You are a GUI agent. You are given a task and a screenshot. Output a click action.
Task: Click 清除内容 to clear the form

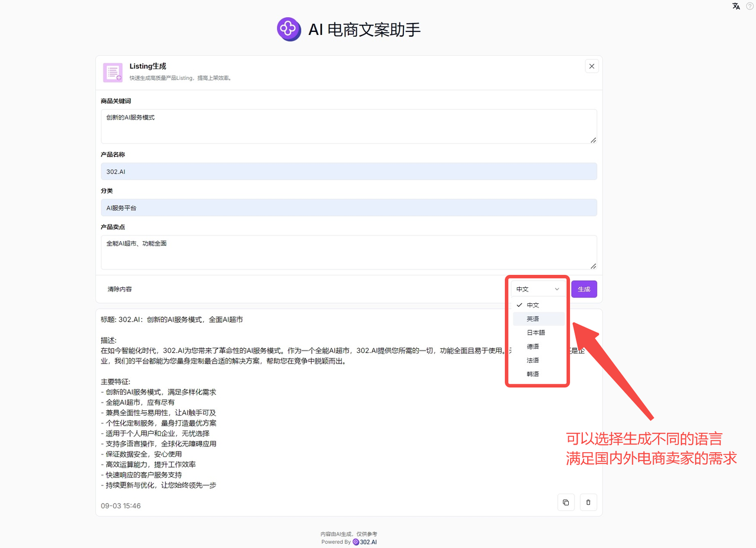click(x=120, y=289)
